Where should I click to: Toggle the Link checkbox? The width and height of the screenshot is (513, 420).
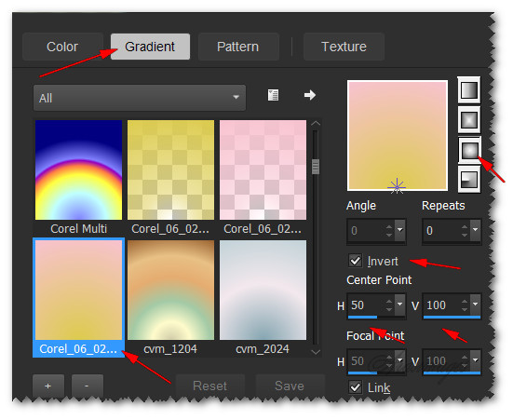[356, 387]
